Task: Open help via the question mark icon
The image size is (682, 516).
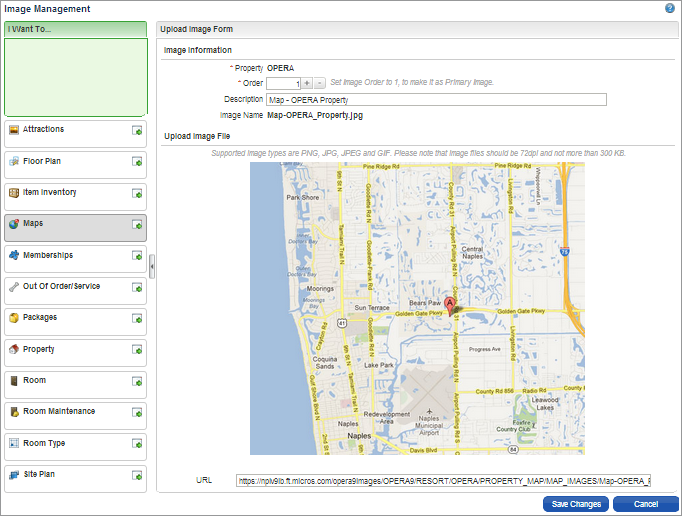Action: 669,8
